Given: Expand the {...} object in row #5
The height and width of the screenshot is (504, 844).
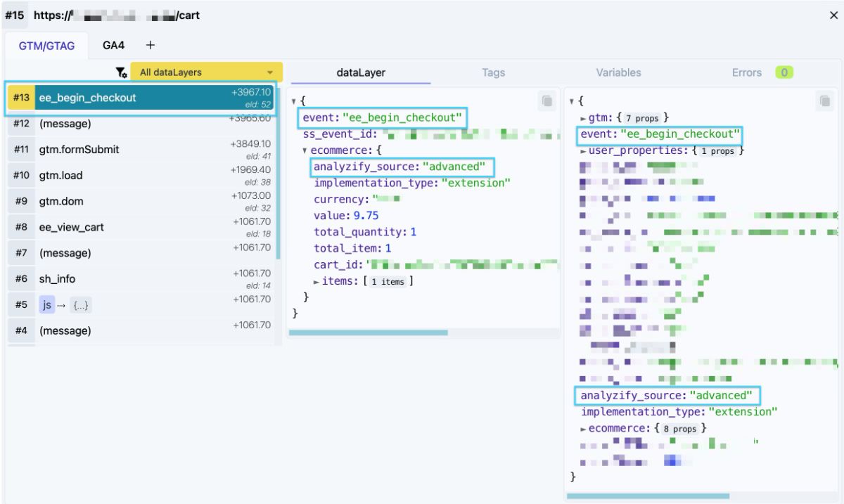Looking at the screenshot, I should [x=81, y=305].
